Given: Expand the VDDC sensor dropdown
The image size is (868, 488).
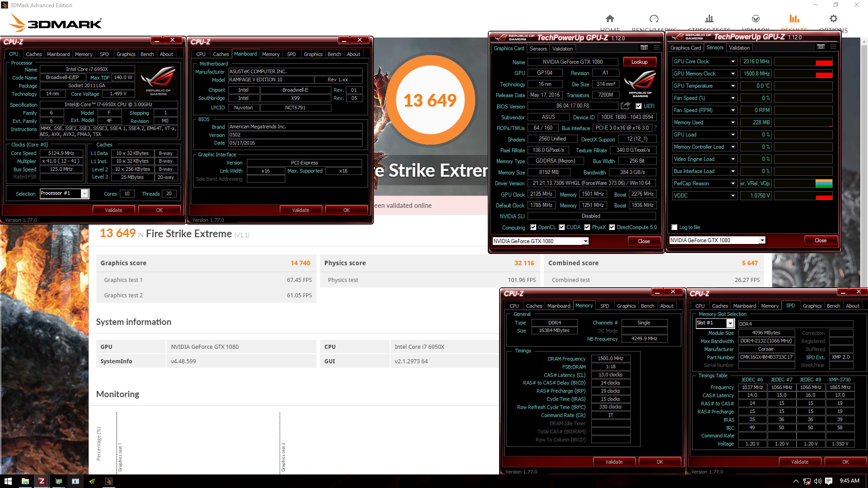Looking at the screenshot, I should [x=733, y=196].
